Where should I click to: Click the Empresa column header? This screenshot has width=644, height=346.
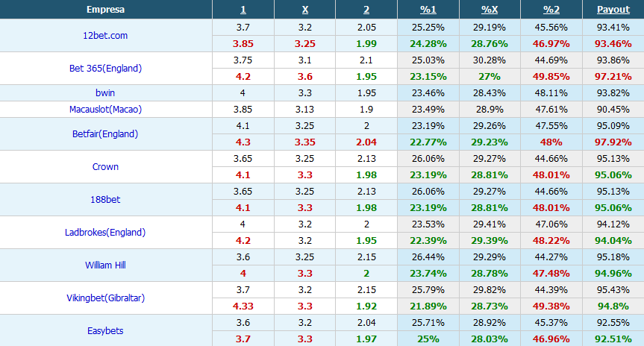point(105,10)
